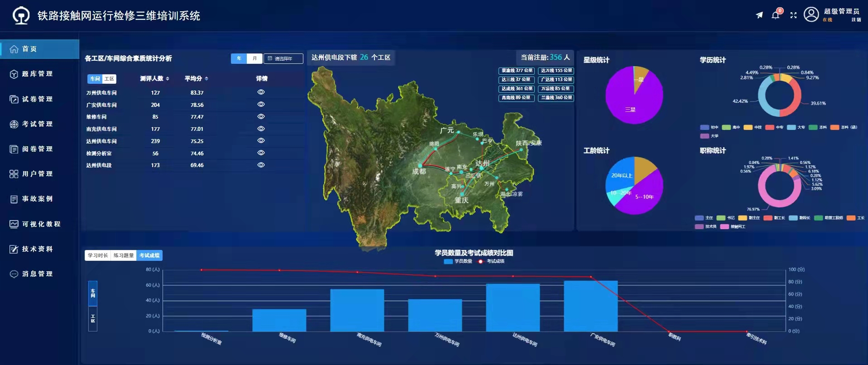
Task: Click the 超级管理员 user avatar icon
Action: 811,14
